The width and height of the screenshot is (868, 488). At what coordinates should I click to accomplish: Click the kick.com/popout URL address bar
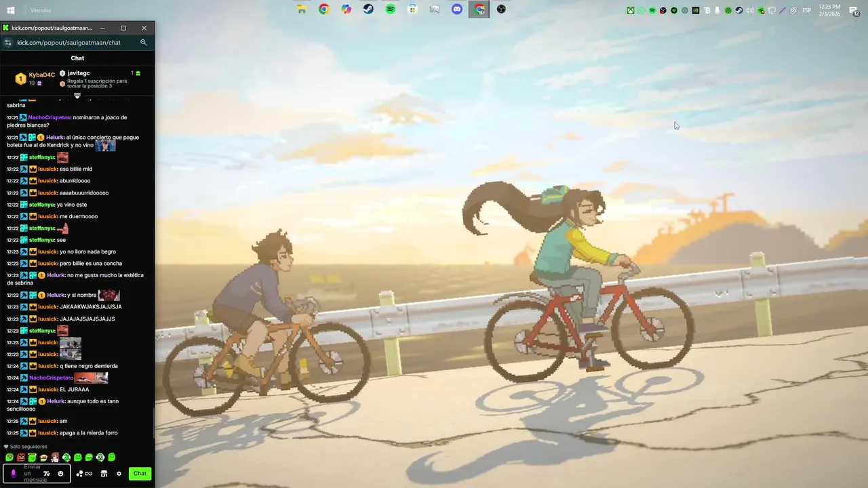[x=68, y=43]
